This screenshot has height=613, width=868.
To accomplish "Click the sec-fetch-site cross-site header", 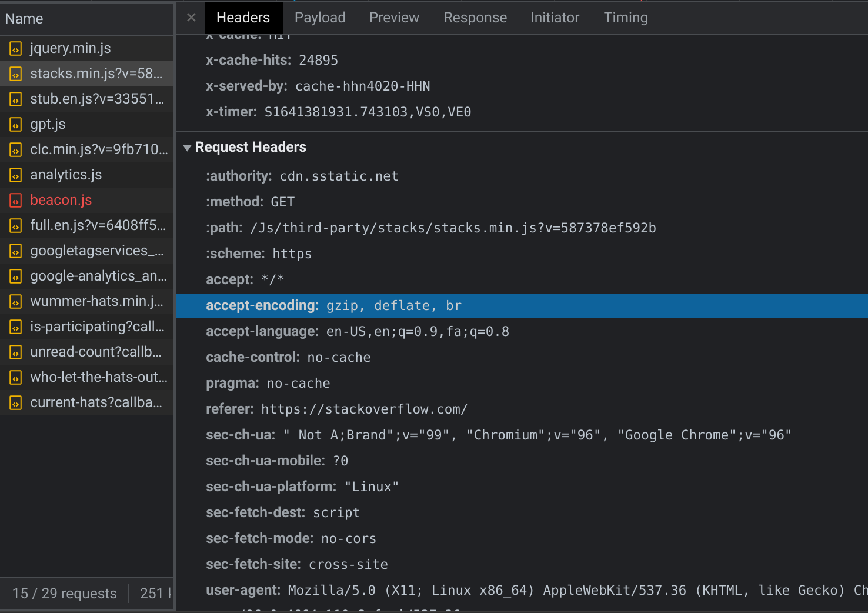I will [297, 564].
